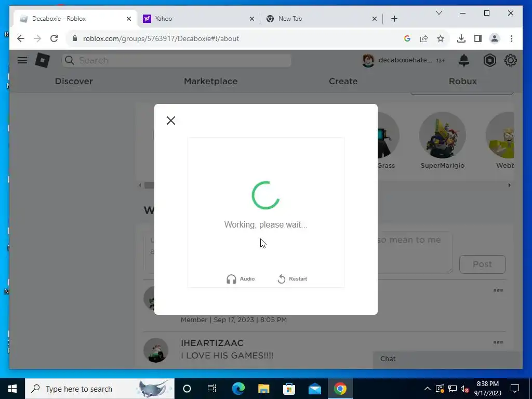This screenshot has width=532, height=399.
Task: Go to Create
Action: (x=343, y=81)
